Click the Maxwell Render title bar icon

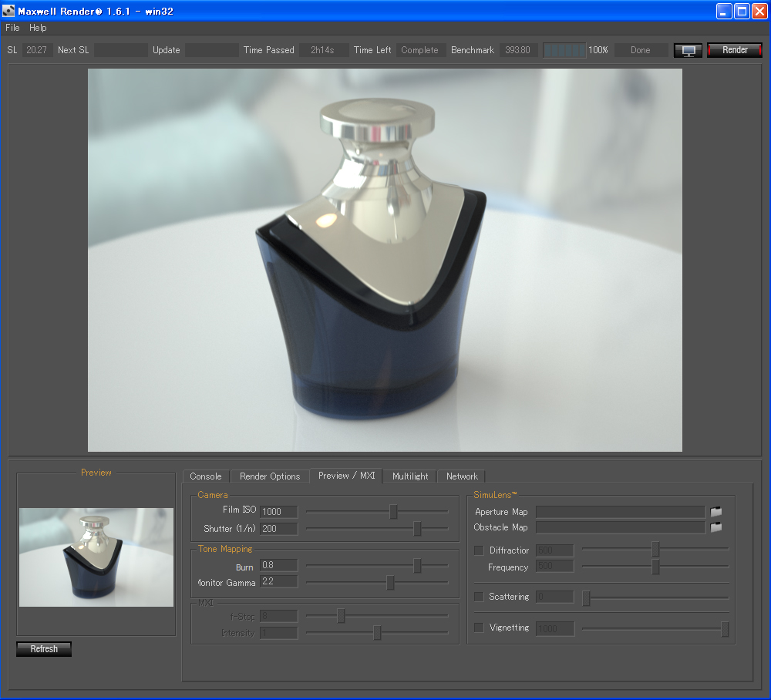(x=9, y=10)
